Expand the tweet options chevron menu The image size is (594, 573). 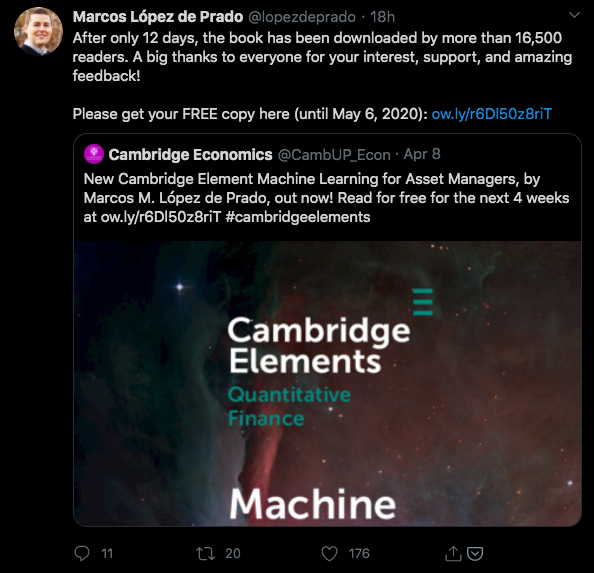coord(575,15)
